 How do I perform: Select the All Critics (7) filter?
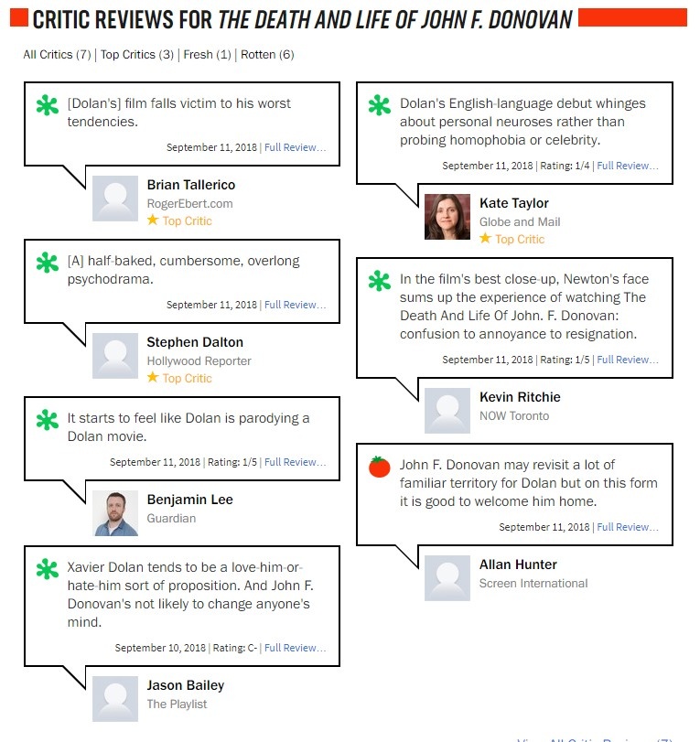[x=57, y=55]
